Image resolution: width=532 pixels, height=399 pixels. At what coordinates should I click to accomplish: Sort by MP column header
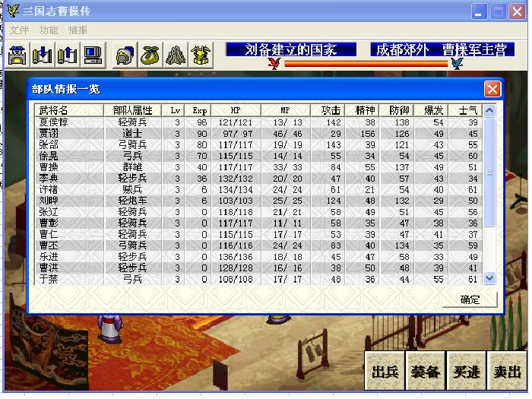click(286, 110)
